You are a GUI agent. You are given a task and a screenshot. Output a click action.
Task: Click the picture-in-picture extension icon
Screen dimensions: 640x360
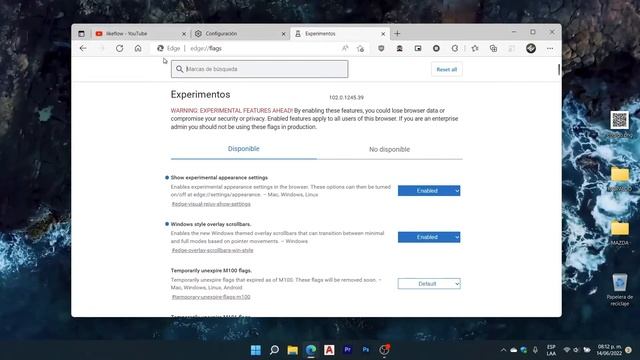(x=418, y=48)
